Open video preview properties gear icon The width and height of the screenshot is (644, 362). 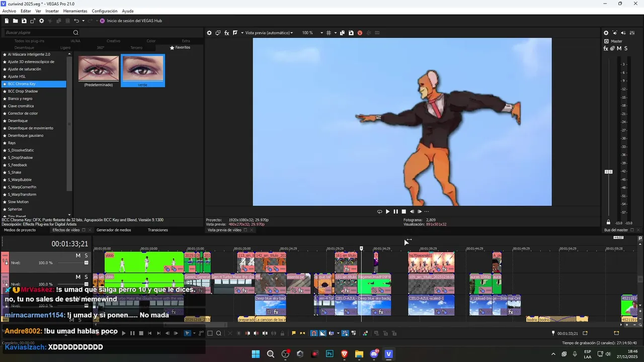point(210,33)
